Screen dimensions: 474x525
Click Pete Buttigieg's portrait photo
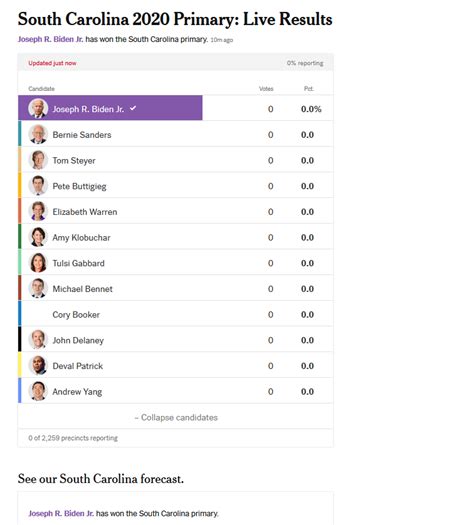(x=38, y=185)
